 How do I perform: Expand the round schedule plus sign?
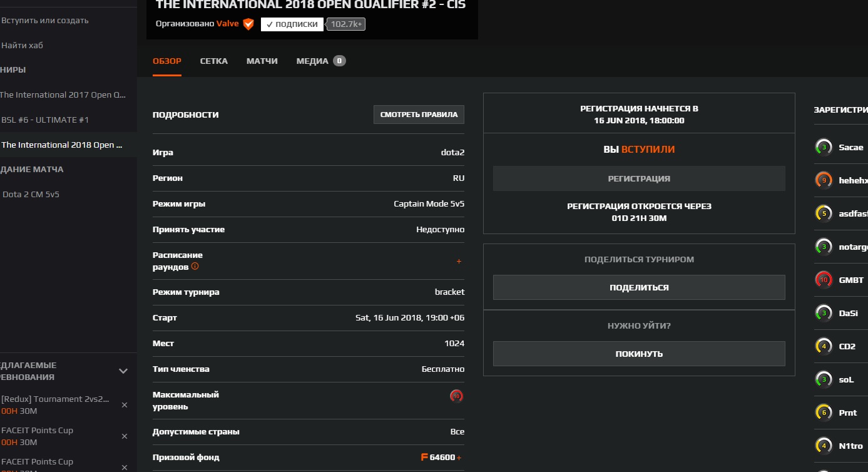coord(459,261)
